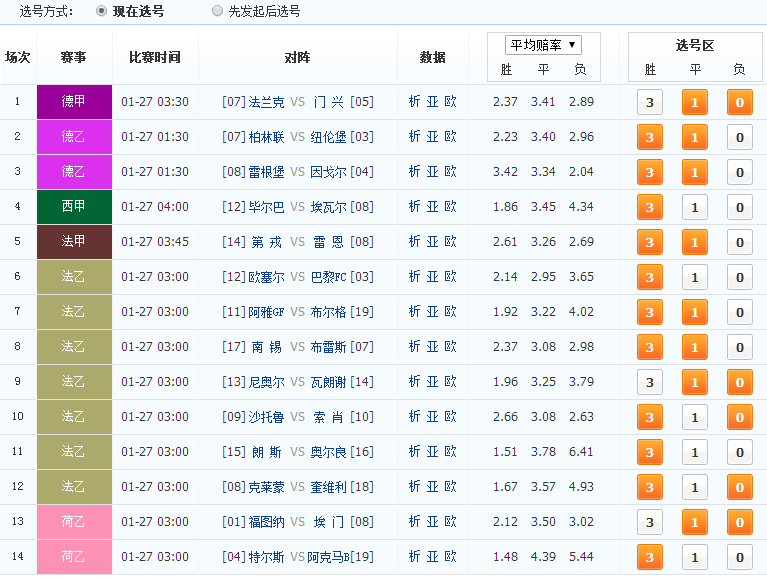Click 法乙 league cell in row 6
This screenshot has width=767, height=579.
(74, 277)
